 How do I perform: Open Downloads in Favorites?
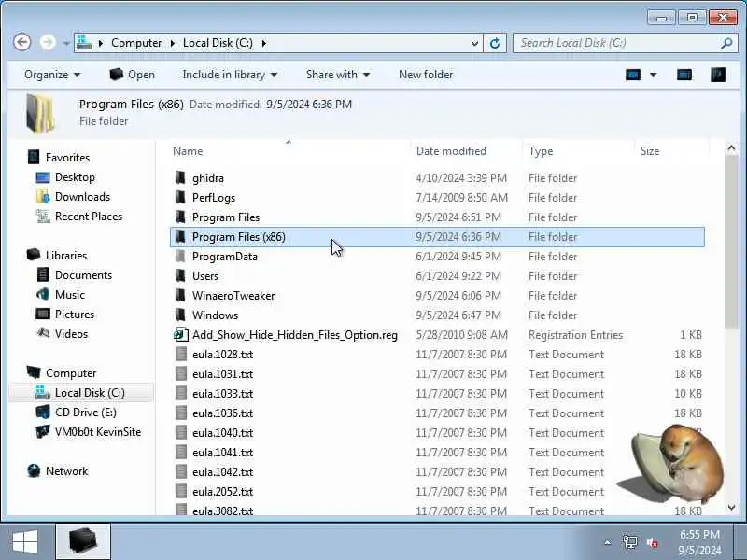[x=82, y=197]
